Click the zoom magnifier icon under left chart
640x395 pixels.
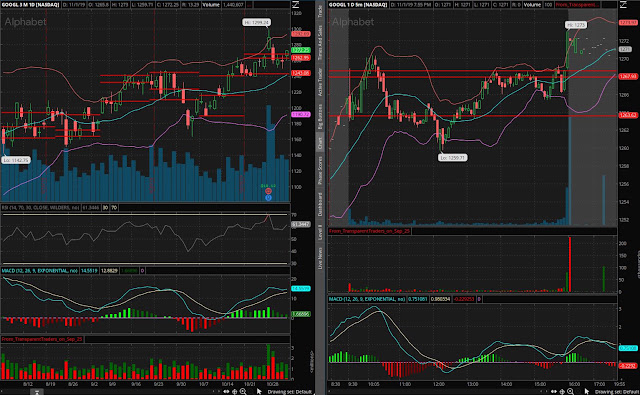(x=243, y=391)
